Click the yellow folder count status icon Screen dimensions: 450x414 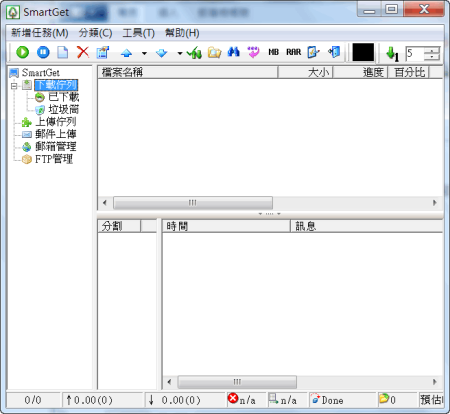click(384, 398)
